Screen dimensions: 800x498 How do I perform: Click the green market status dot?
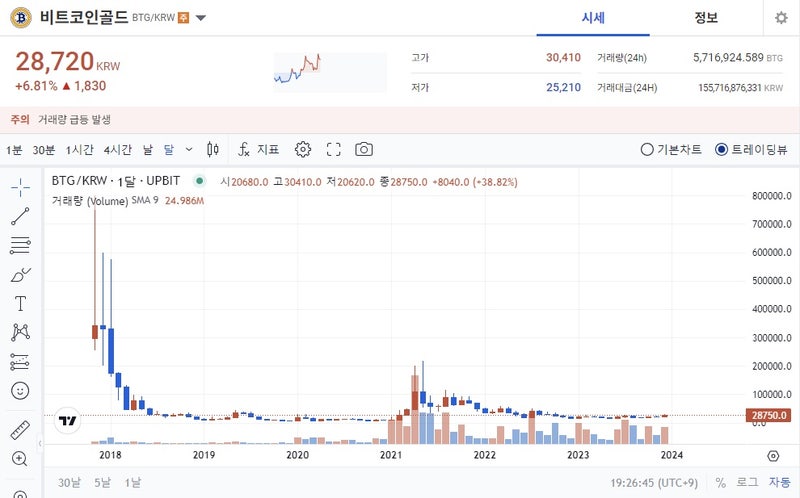pyautogui.click(x=200, y=181)
